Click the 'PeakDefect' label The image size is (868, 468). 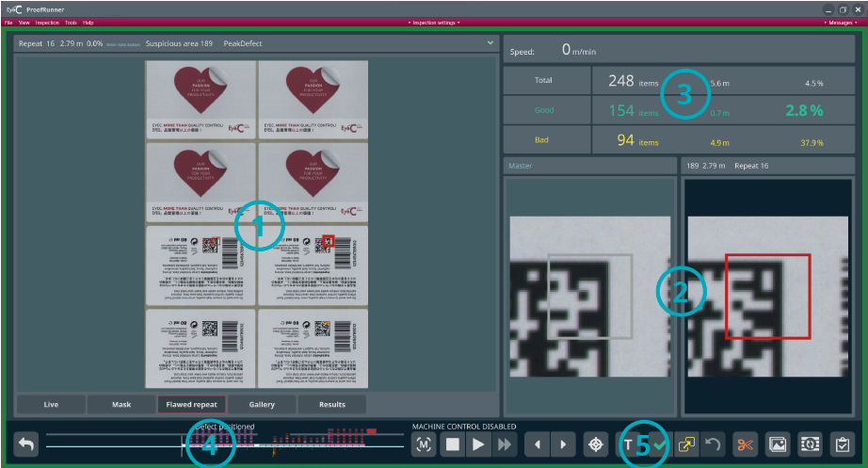click(x=243, y=43)
